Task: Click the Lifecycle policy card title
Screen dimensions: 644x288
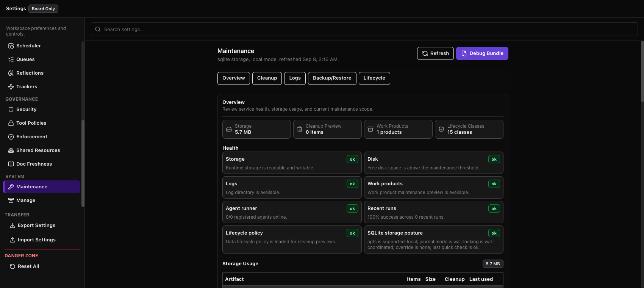Action: [x=244, y=233]
